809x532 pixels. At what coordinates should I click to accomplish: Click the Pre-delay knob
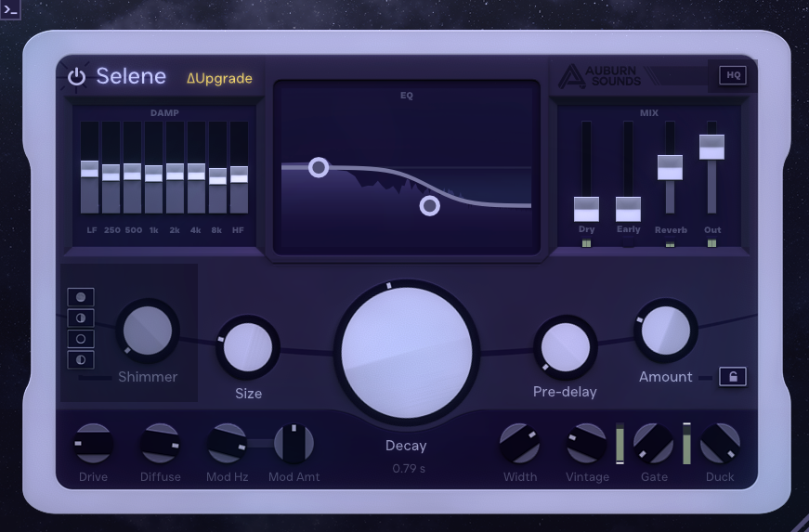[x=565, y=347]
